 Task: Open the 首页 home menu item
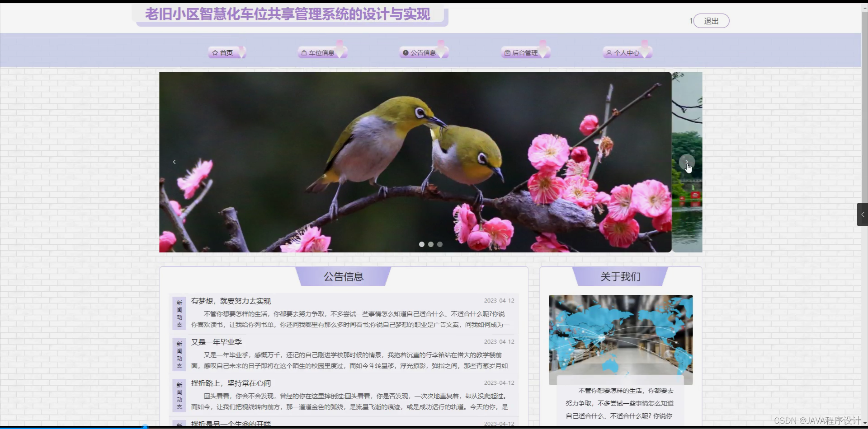(226, 53)
